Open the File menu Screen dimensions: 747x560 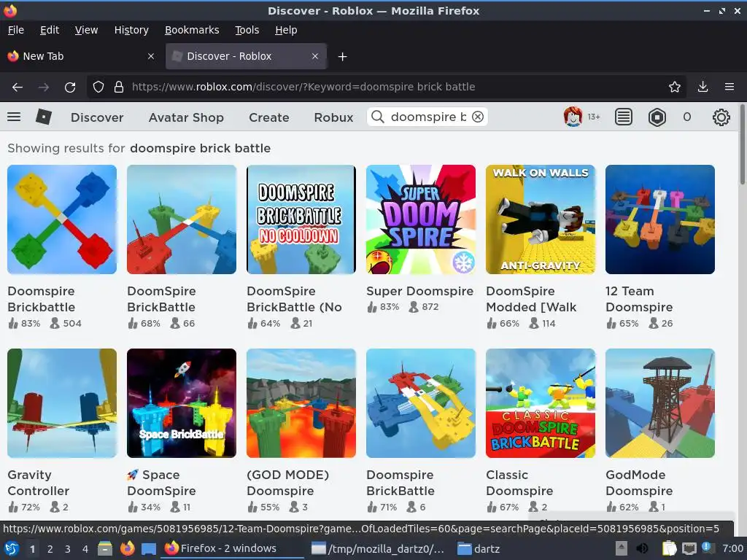coord(16,30)
